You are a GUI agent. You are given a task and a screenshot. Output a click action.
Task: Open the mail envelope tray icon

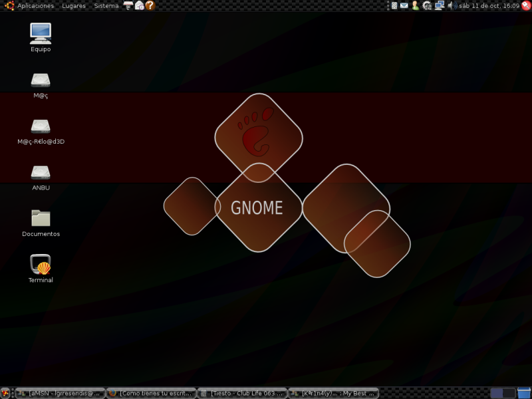click(404, 5)
